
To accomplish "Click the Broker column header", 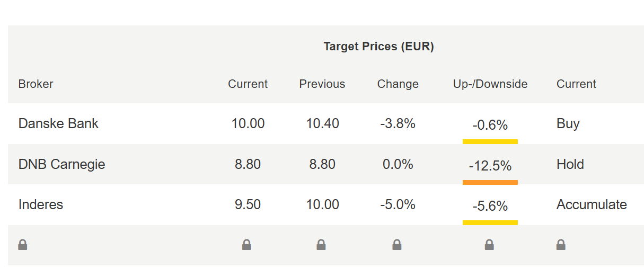I will (36, 84).
